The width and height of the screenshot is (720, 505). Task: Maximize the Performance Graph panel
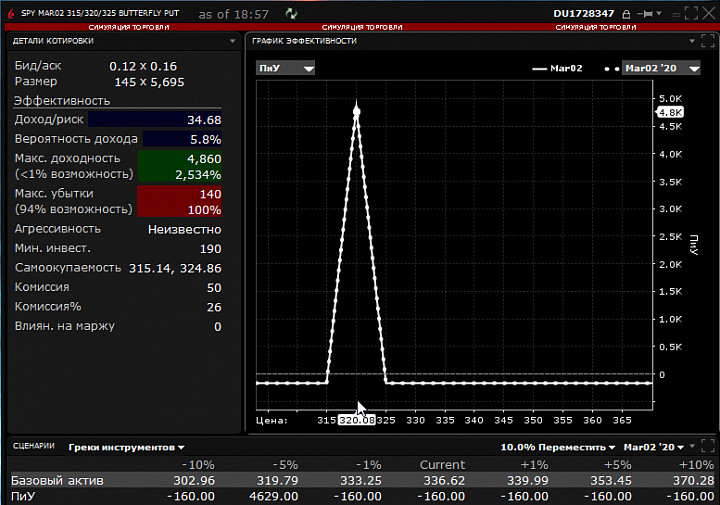click(708, 40)
